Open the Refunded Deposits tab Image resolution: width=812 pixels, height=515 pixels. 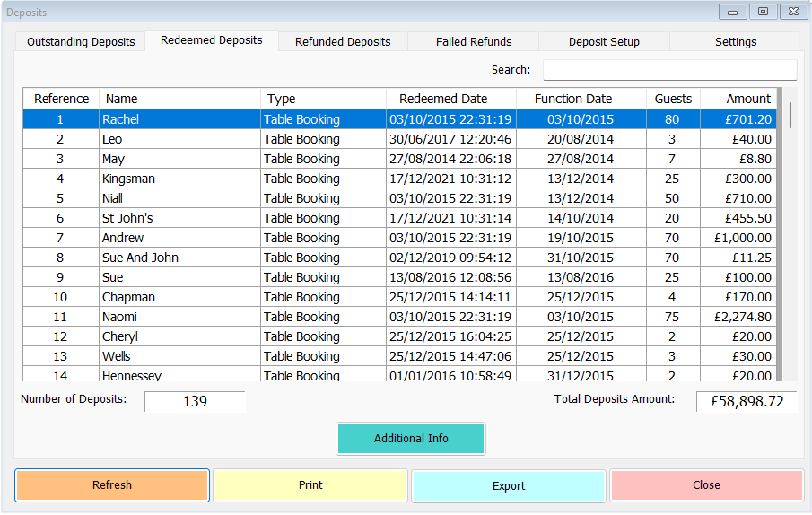[x=343, y=41]
